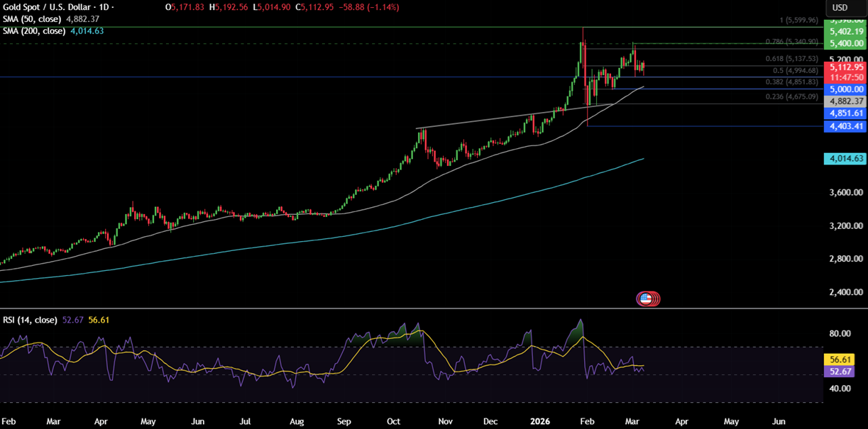Viewport: 868px width, 429px height.
Task: Click the blue 4,403.41 price level label
Action: tap(843, 126)
